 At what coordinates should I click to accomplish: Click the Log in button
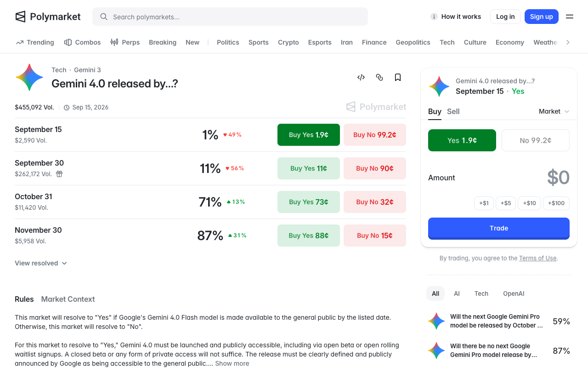505,17
